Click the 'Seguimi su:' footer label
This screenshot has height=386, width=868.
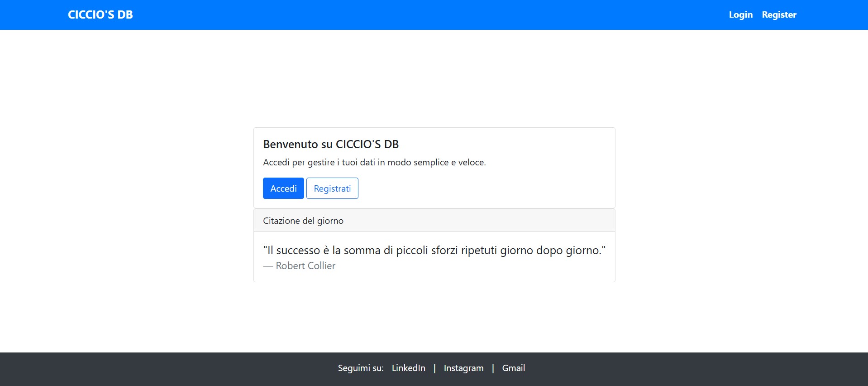click(x=360, y=368)
